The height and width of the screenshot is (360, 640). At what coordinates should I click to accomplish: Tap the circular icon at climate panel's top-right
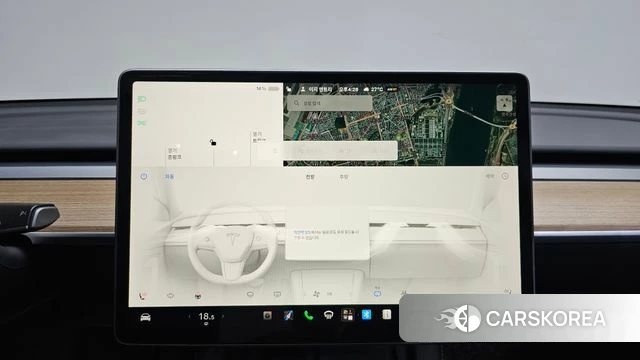tap(505, 176)
